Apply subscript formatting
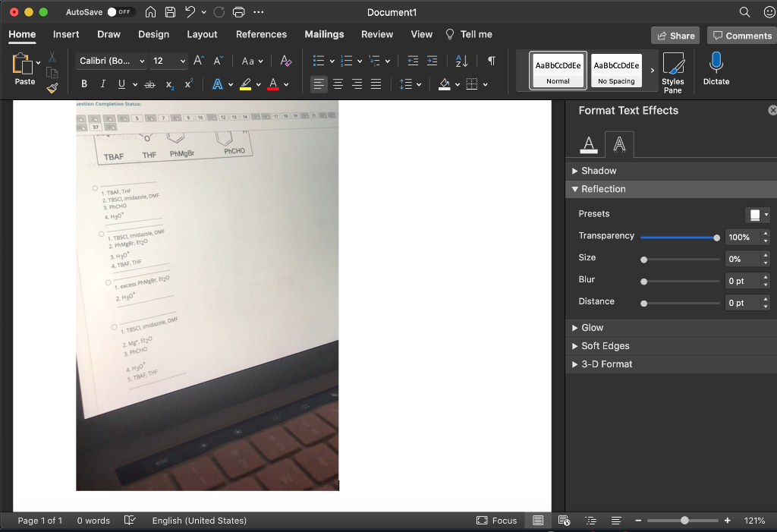This screenshot has height=532, width=777. click(168, 83)
